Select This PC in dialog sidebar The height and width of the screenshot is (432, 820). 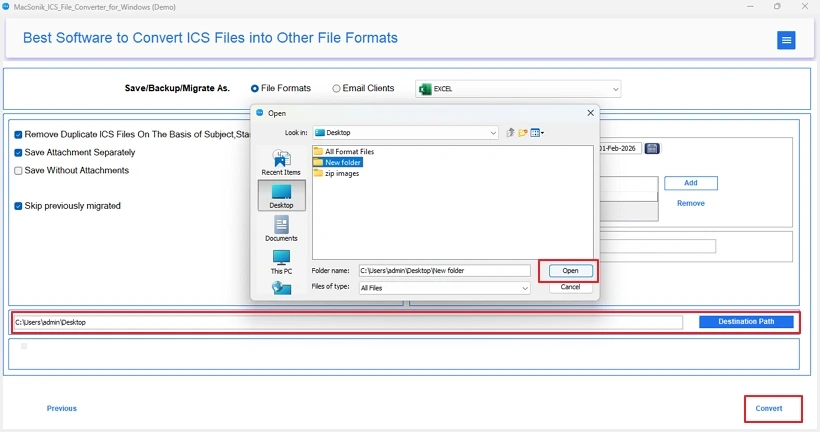click(x=281, y=262)
